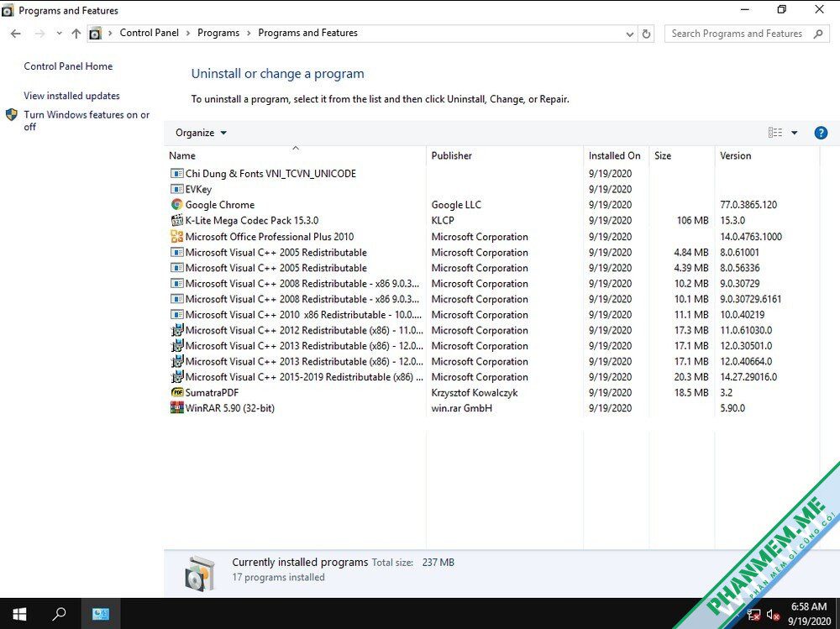Click the Visual C++ 2012 Redistributable icon

click(176, 330)
